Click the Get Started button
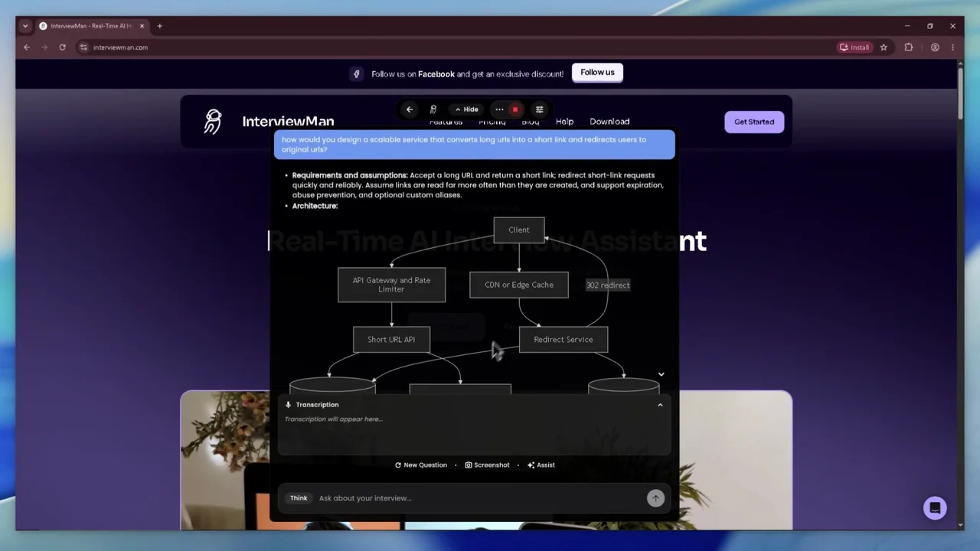 pos(754,122)
